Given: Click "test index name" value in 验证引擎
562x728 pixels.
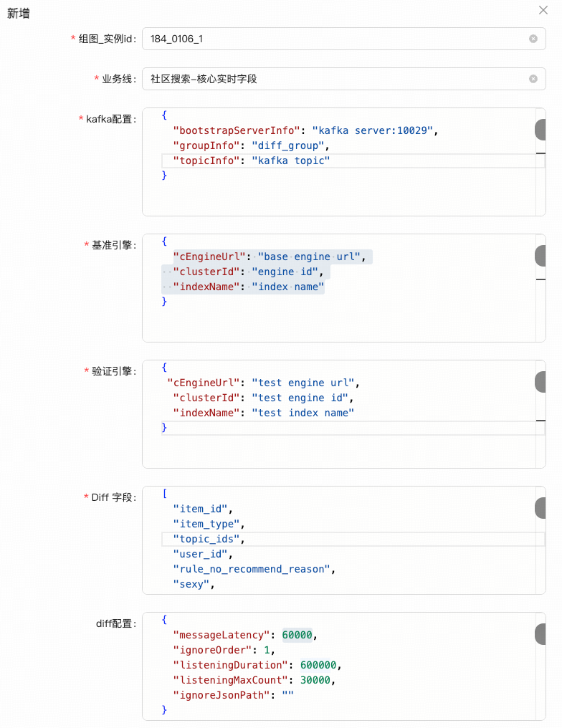Looking at the screenshot, I should [303, 413].
